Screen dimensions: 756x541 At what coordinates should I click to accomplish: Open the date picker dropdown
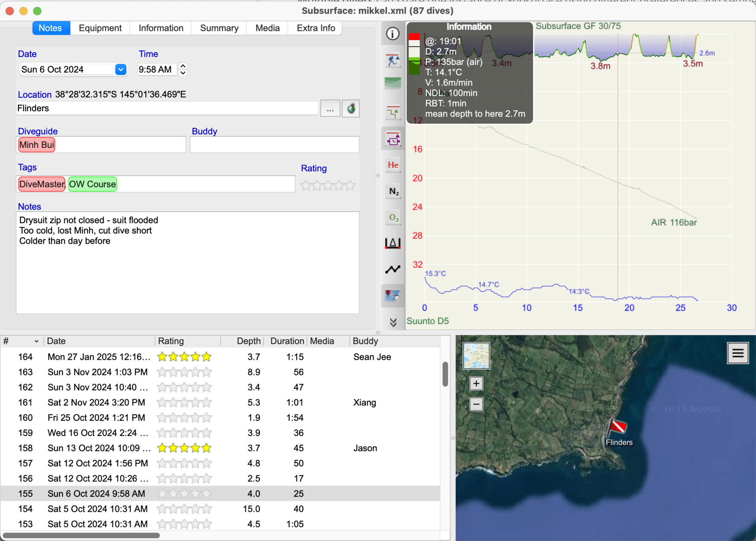(121, 69)
